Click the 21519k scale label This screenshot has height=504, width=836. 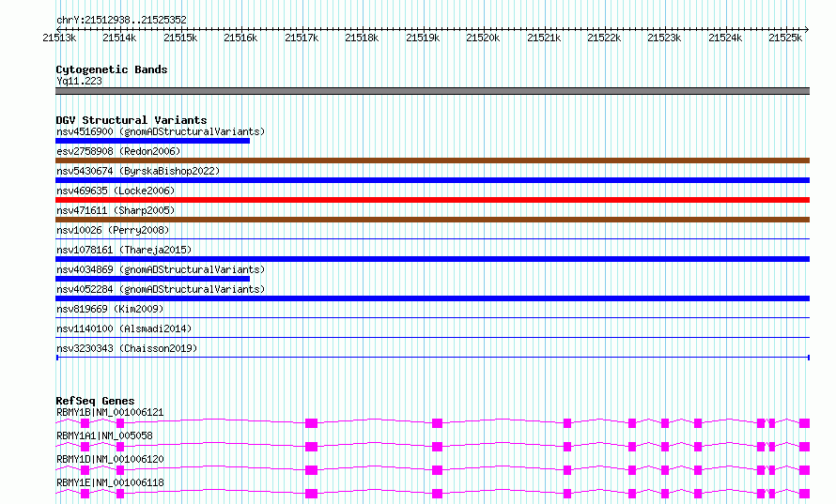pos(423,38)
